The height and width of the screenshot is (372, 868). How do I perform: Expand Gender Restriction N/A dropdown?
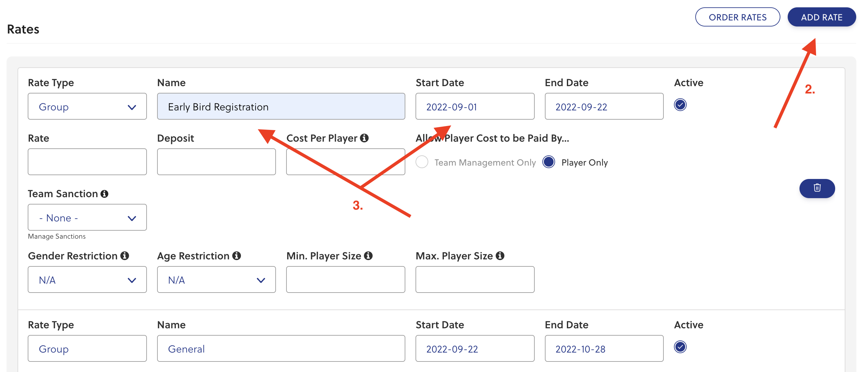point(87,279)
